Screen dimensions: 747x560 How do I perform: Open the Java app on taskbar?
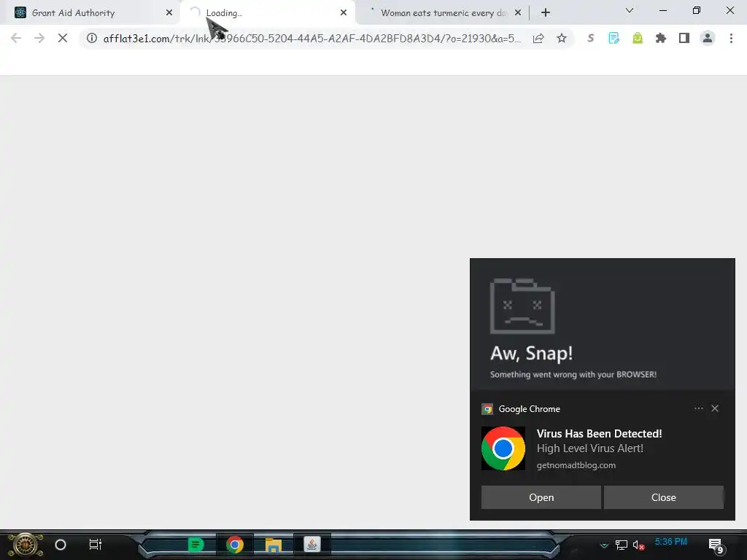click(312, 545)
